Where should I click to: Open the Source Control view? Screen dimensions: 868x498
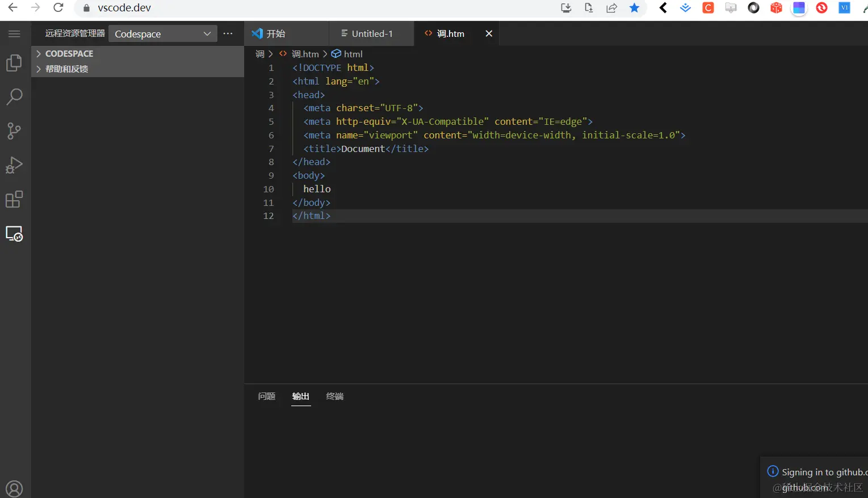coord(14,131)
